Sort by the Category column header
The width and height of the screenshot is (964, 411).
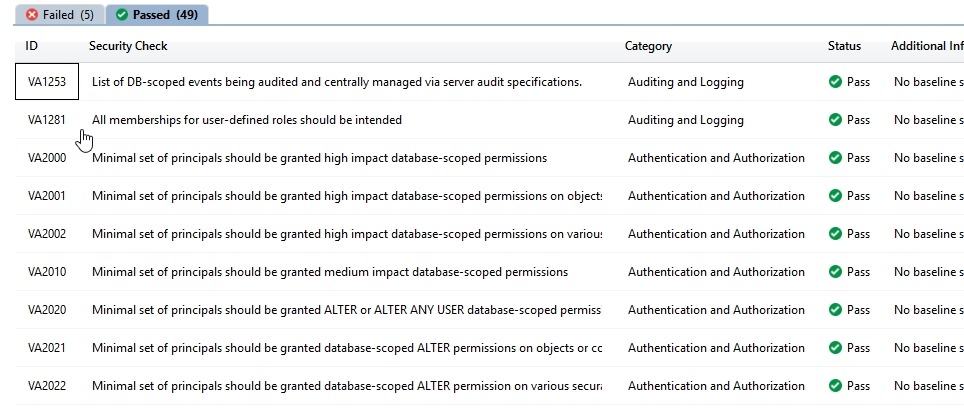[x=648, y=46]
